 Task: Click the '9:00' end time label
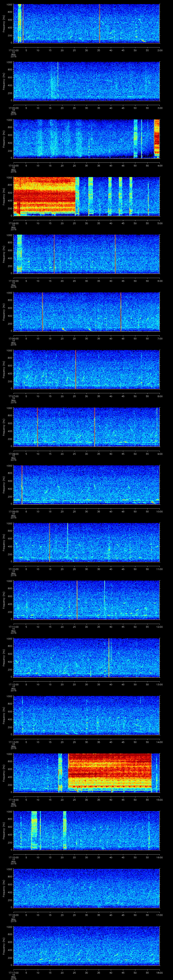coord(160,454)
